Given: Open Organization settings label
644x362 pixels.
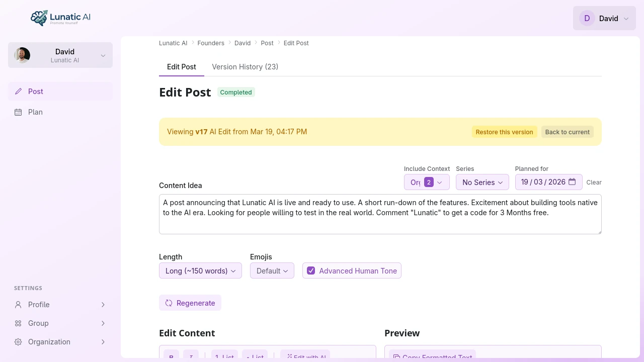Looking at the screenshot, I should (49, 341).
